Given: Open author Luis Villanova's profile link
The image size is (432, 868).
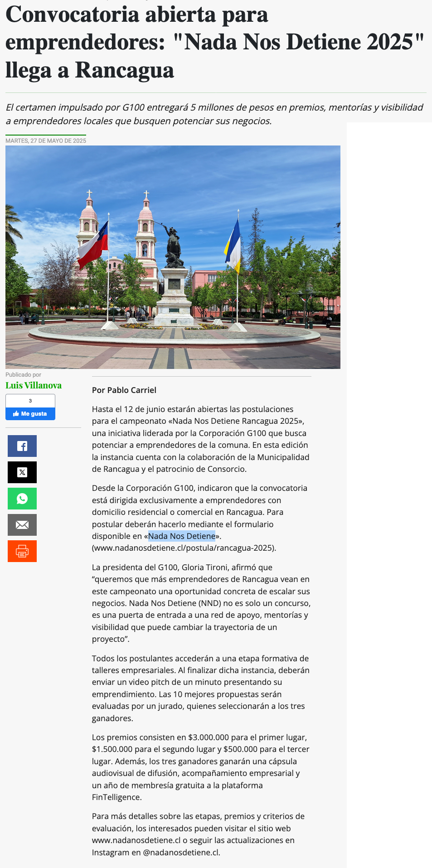Looking at the screenshot, I should pos(34,385).
